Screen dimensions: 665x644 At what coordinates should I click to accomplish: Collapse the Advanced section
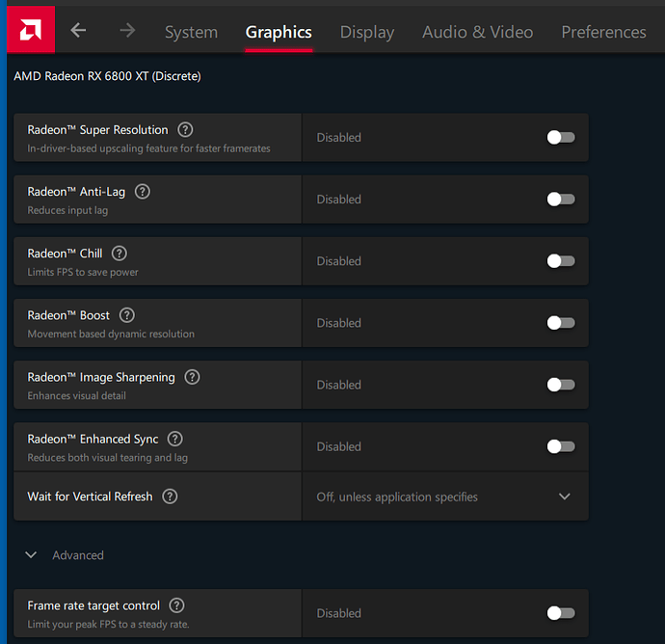tap(32, 555)
